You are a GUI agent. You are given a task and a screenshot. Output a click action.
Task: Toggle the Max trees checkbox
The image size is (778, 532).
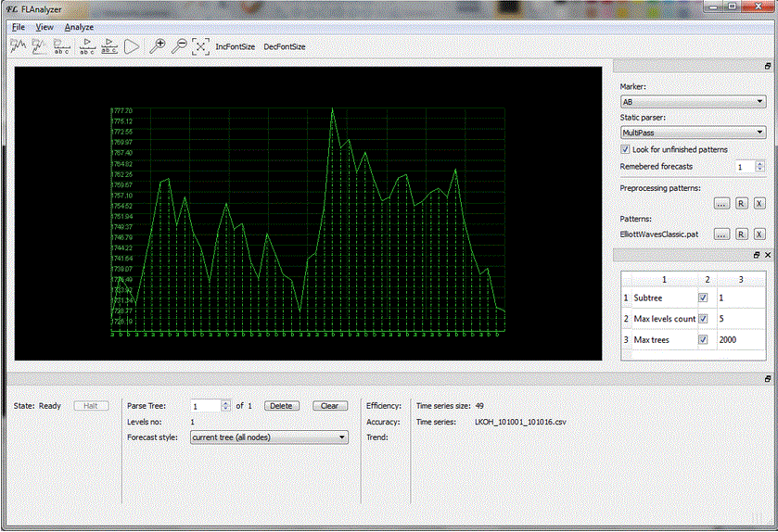tap(703, 339)
